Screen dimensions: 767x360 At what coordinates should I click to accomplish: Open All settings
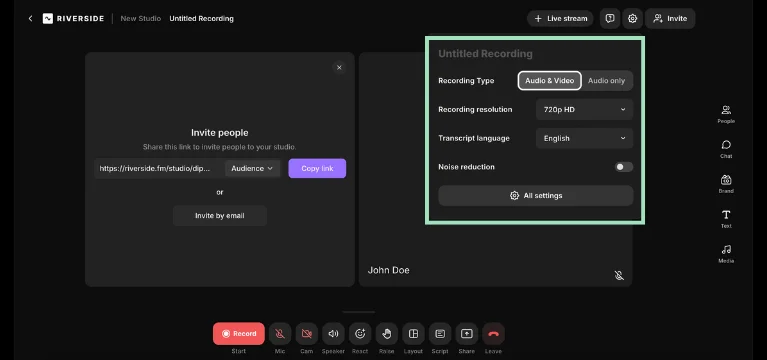pyautogui.click(x=536, y=196)
